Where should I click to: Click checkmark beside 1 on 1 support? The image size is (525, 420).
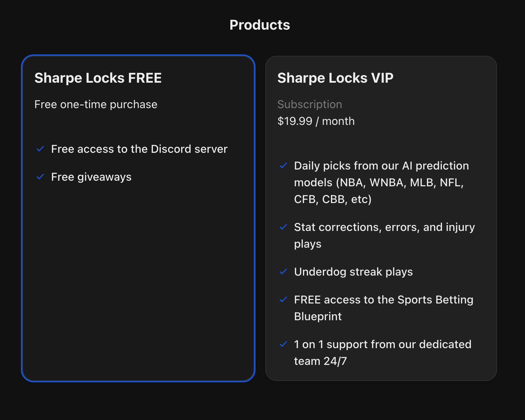[x=283, y=344]
